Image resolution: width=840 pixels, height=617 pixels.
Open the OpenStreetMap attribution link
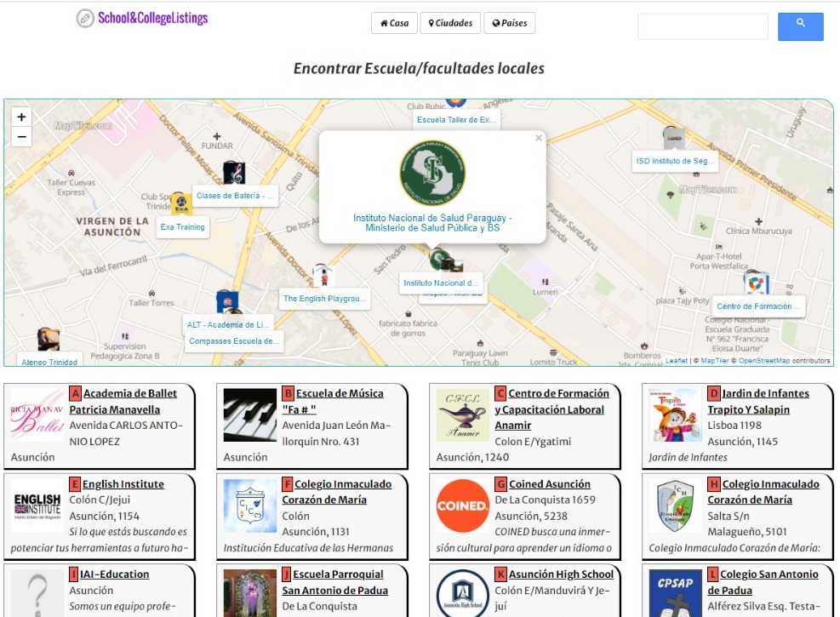click(x=764, y=361)
